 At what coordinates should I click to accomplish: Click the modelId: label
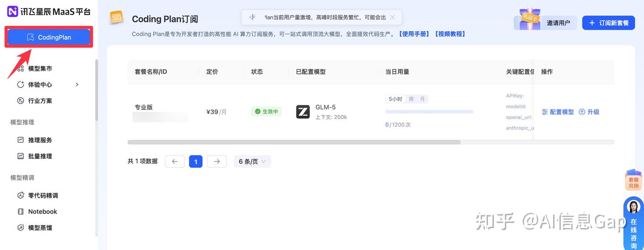click(x=516, y=106)
